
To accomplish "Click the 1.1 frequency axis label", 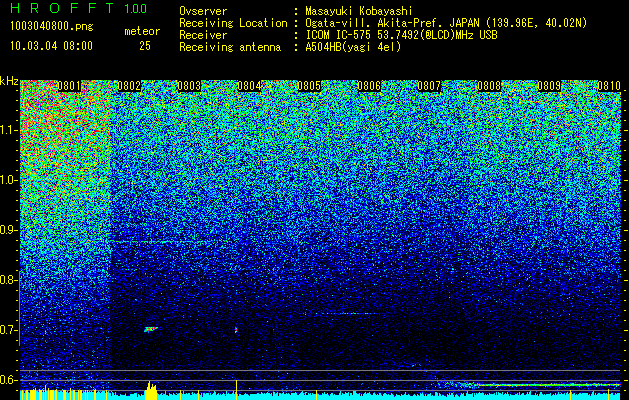I will tap(8, 130).
